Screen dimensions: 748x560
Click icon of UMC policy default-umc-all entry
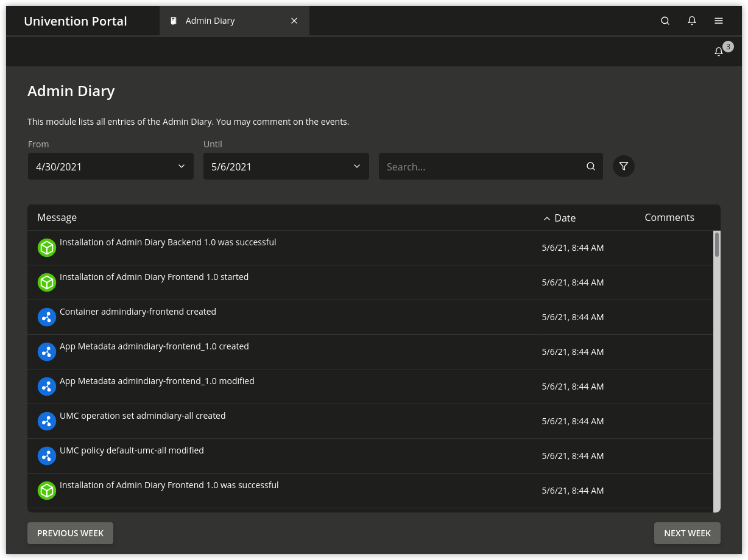(47, 456)
